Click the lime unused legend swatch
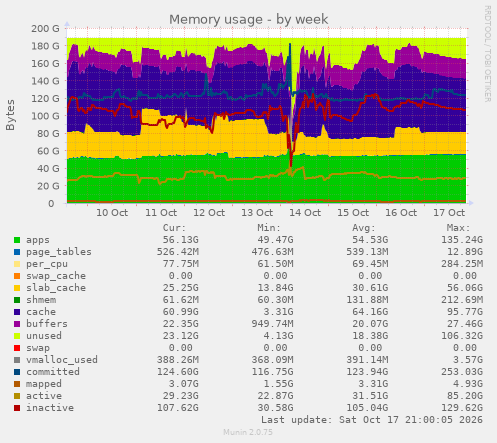 (17, 336)
